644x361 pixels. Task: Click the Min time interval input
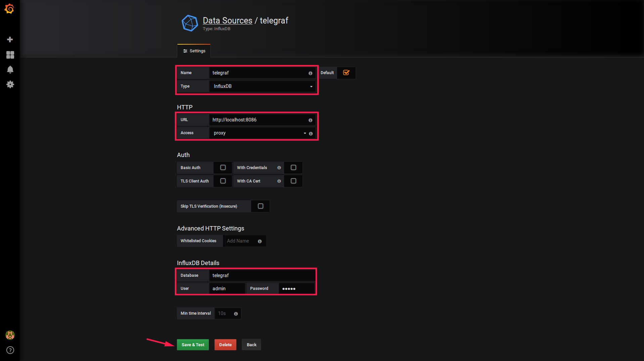(228, 313)
